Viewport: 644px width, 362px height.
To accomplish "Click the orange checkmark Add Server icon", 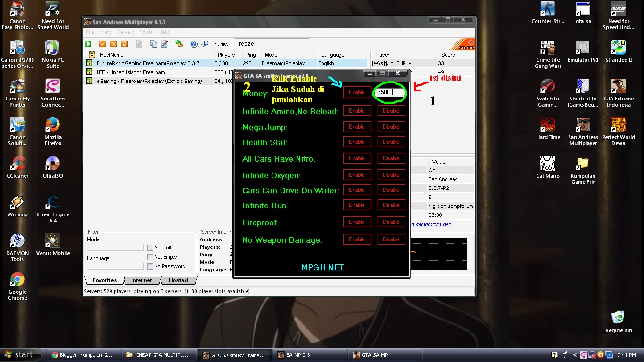I will 103,44.
